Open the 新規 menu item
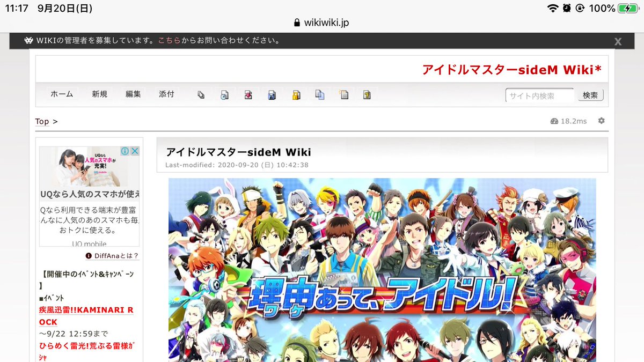 click(99, 94)
